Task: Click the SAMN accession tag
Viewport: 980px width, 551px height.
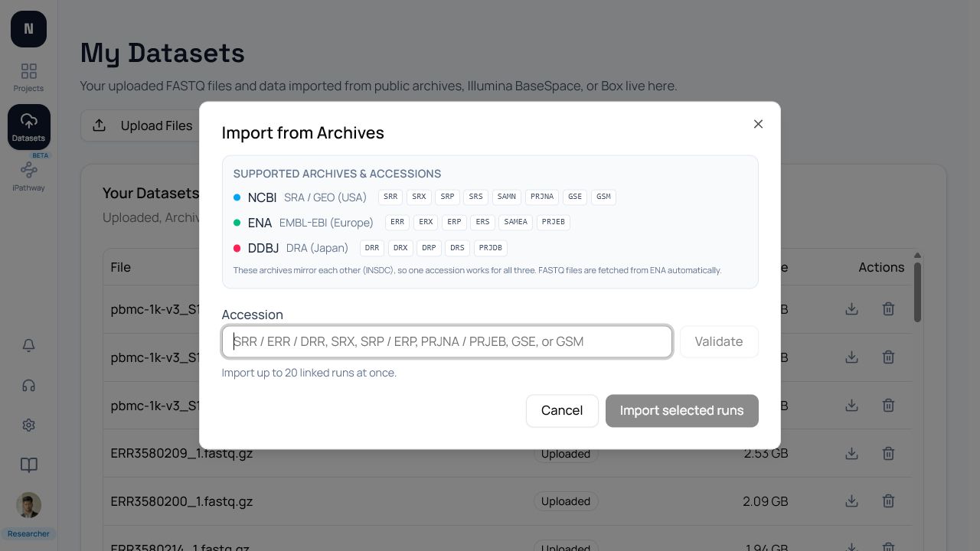Action: (507, 197)
